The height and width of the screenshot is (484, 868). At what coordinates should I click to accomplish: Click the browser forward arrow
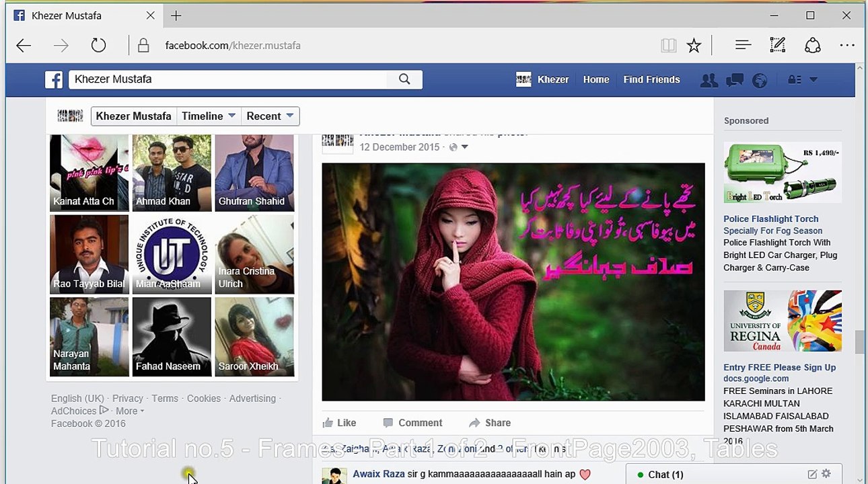[61, 46]
